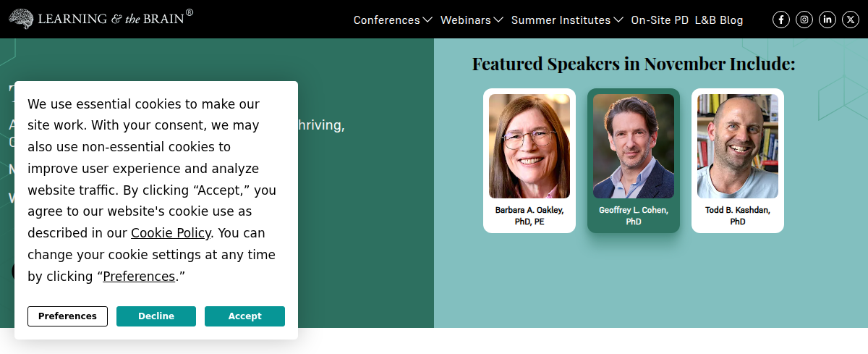This screenshot has height=354, width=868.
Task: Expand the Summer Institutes dropdown menu
Action: (x=566, y=20)
